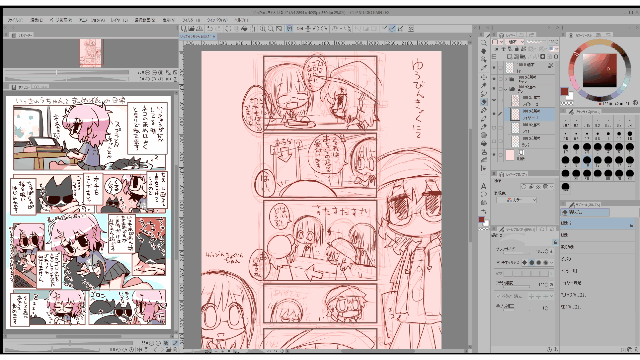Click the sub tool group button above the list
The height and width of the screenshot is (360, 640).
coord(585,212)
